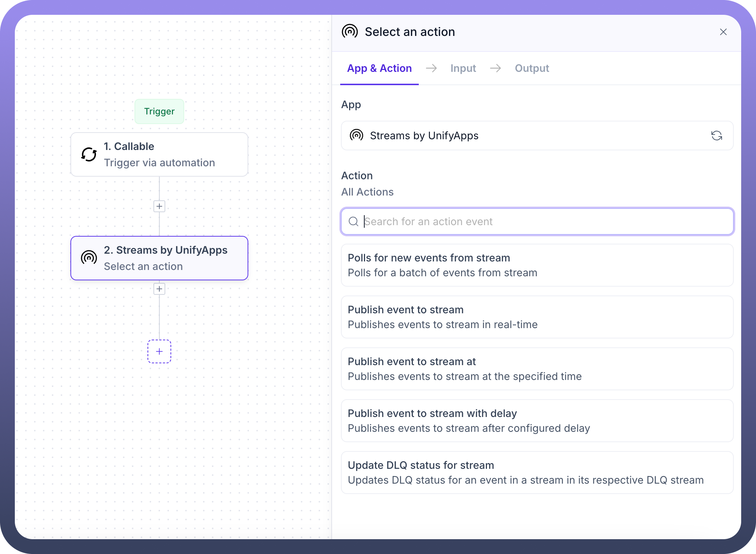Choose Polls for new events from stream
The height and width of the screenshot is (554, 756).
pos(537,265)
